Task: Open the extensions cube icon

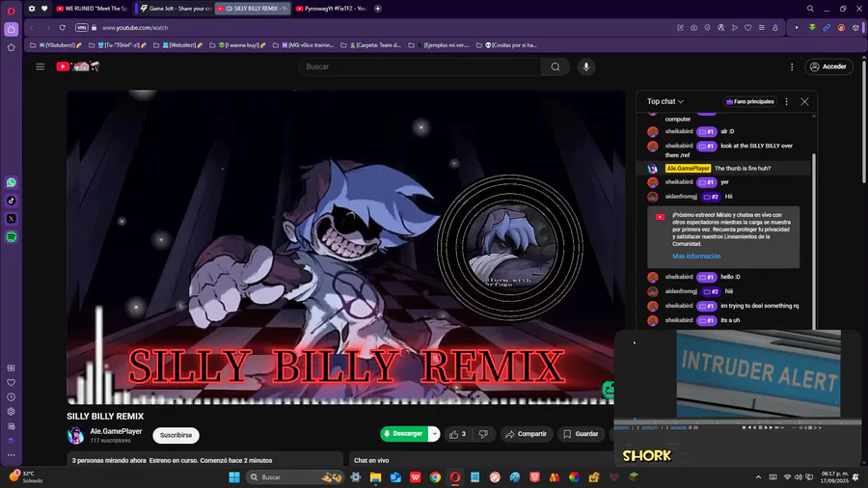Action: (855, 28)
